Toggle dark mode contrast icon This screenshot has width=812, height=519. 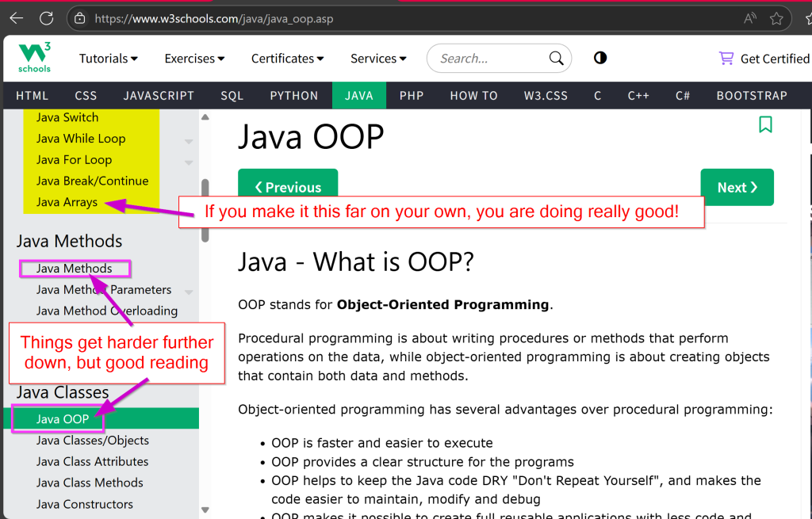pos(600,58)
